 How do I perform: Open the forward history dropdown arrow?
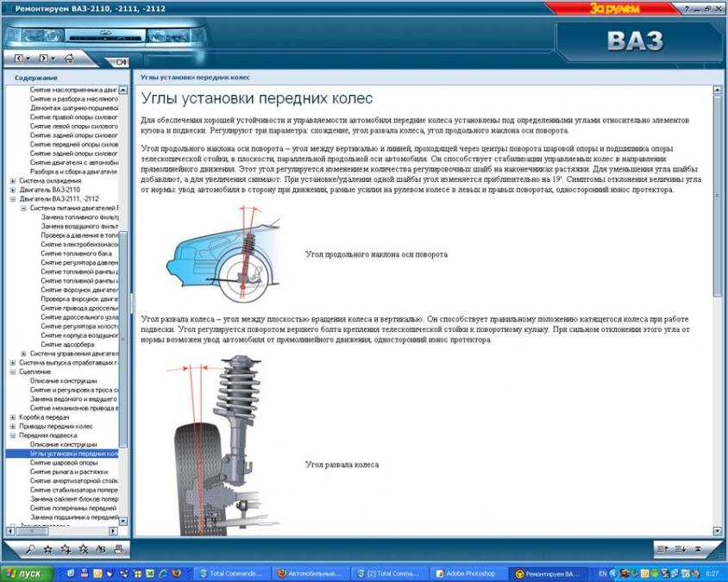point(53,59)
